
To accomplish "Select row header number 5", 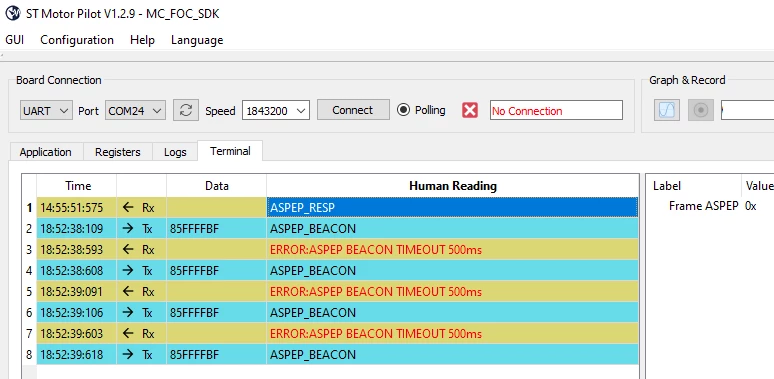I will 30,292.
